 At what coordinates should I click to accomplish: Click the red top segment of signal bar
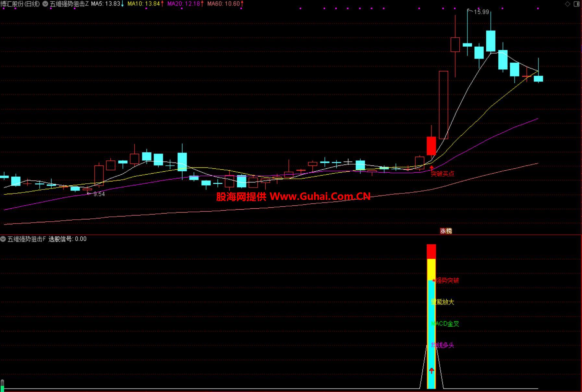click(x=431, y=251)
